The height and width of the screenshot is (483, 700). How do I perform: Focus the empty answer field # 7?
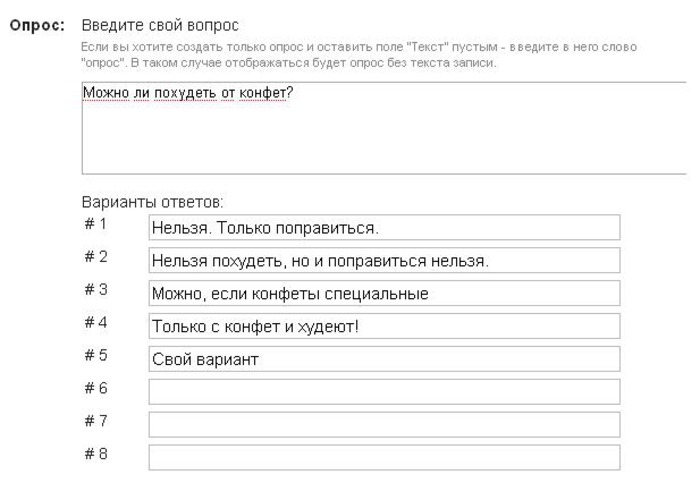coord(384,425)
